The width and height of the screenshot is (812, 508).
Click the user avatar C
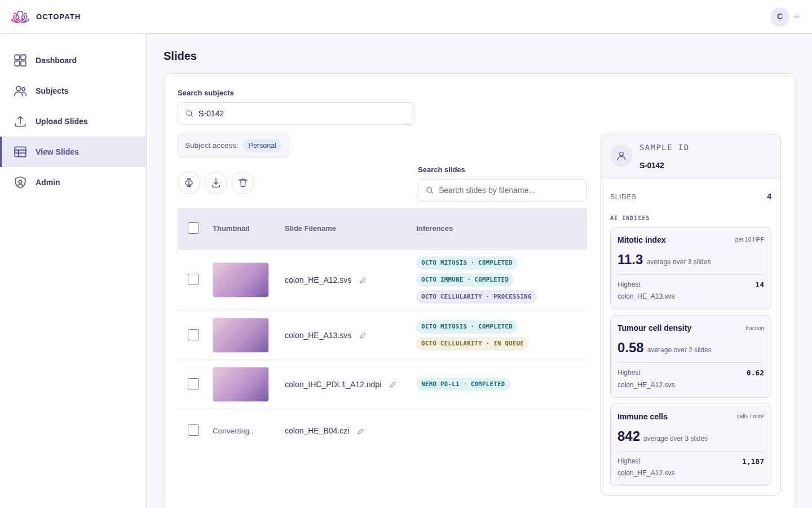(780, 17)
